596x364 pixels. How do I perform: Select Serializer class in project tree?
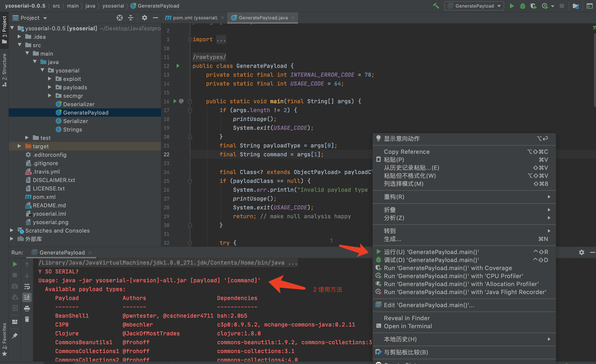click(x=75, y=121)
